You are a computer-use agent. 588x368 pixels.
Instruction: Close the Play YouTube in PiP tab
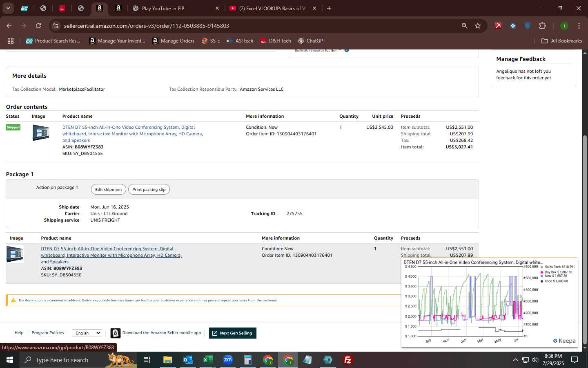(217, 8)
